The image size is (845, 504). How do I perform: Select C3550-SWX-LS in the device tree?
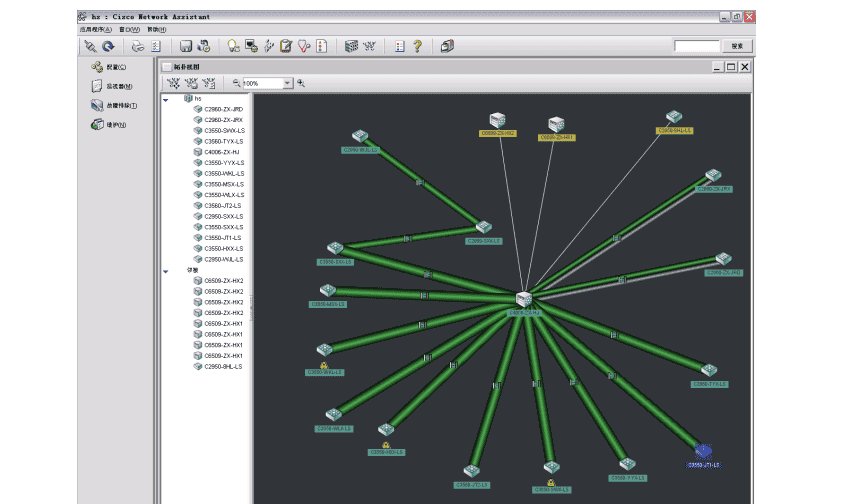tap(223, 131)
